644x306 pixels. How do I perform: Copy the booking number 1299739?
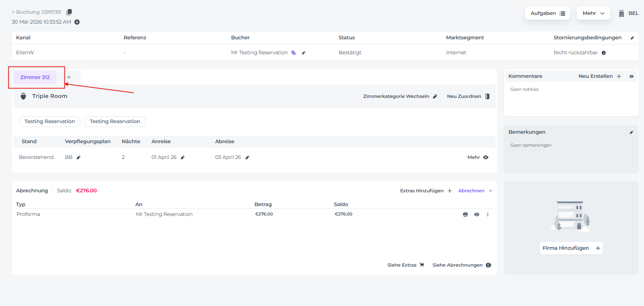click(69, 12)
